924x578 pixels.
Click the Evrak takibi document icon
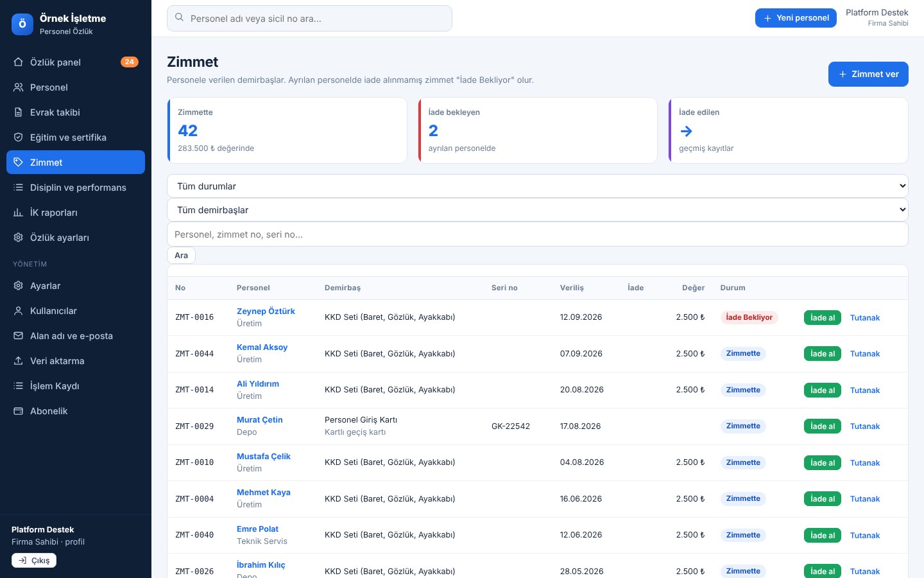click(x=19, y=112)
